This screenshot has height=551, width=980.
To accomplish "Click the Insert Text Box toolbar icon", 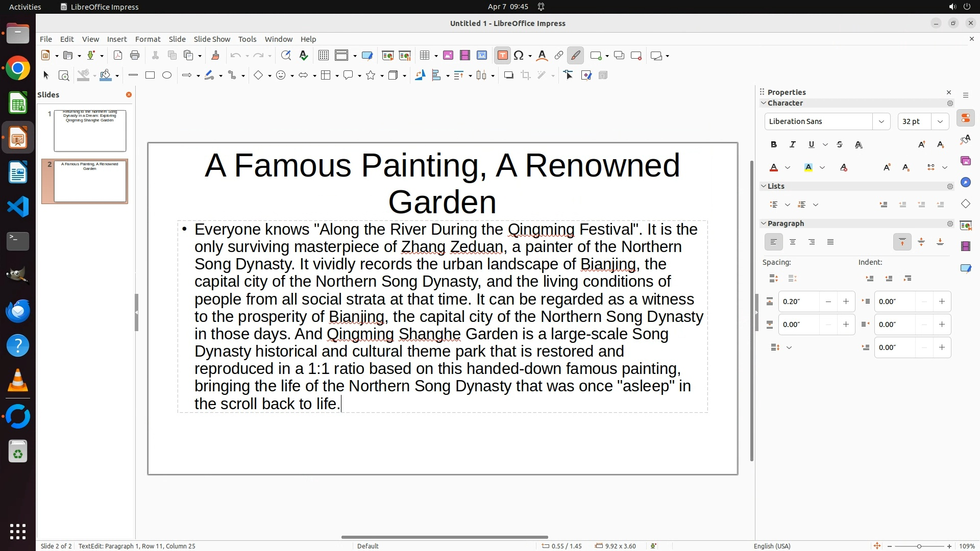I will pyautogui.click(x=502, y=56).
